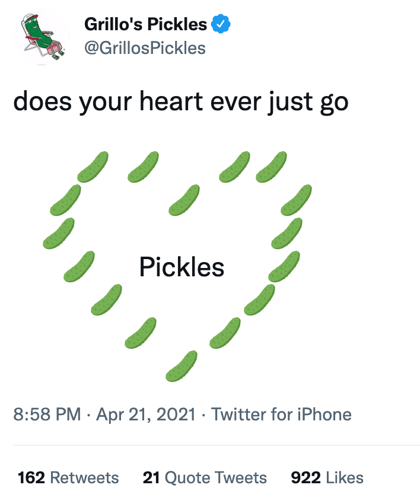Show the 922 Likes list
420x504 pixels.
327,477
